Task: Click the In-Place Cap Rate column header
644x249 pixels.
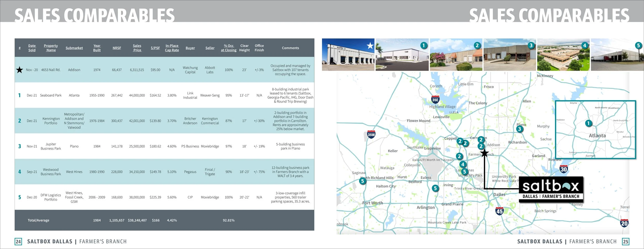Action: 172,48
